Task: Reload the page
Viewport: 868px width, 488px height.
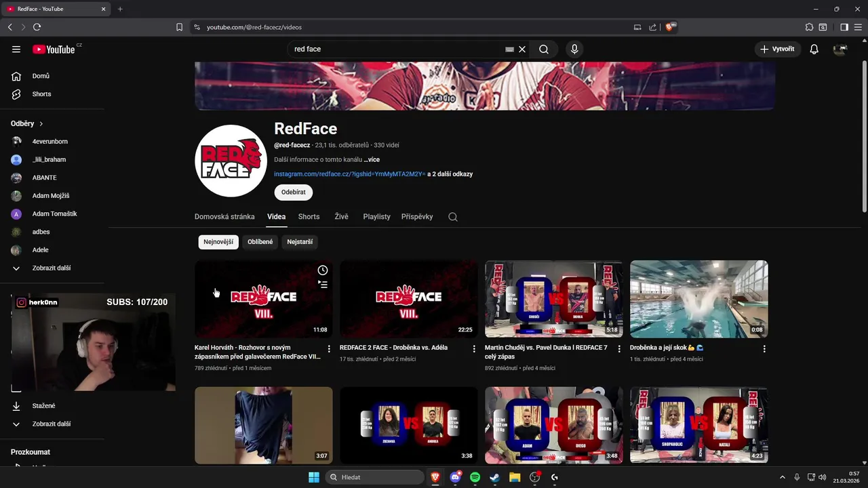Action: coord(37,27)
